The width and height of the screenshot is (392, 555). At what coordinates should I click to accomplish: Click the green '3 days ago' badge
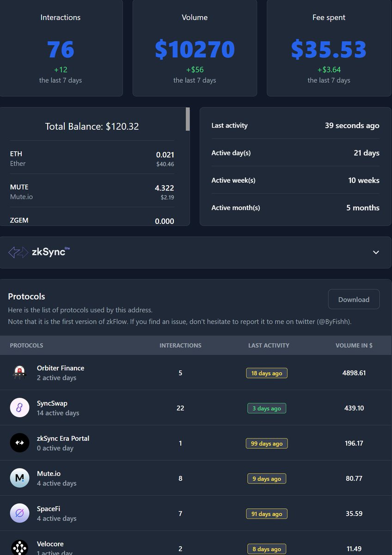267,408
